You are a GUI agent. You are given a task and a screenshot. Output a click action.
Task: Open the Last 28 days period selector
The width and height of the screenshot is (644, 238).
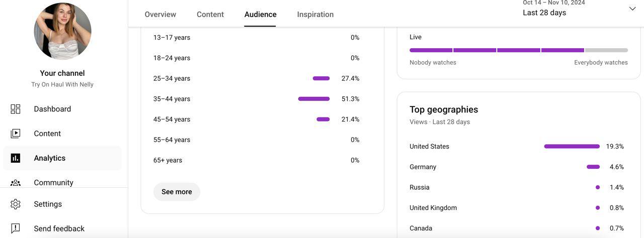click(544, 13)
